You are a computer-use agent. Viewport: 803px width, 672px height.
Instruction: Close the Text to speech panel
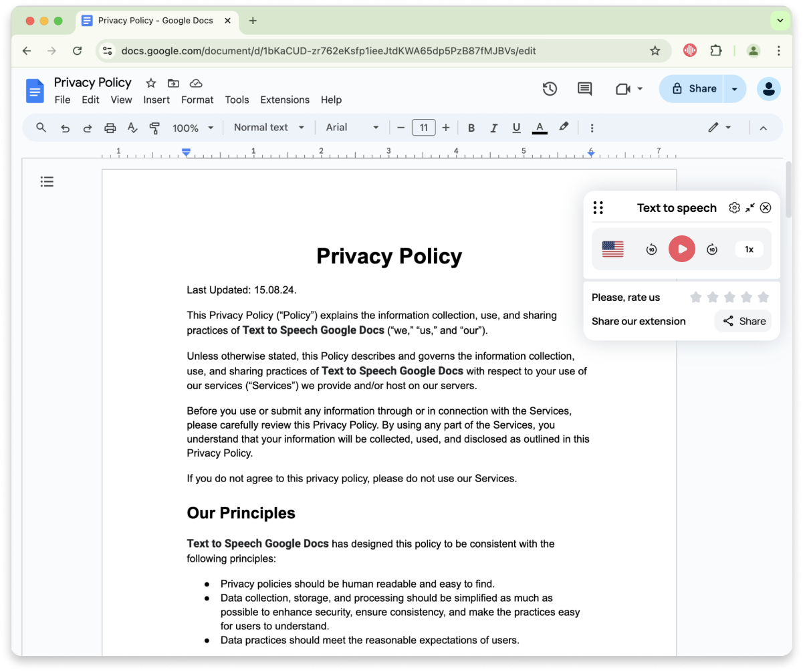[766, 208]
